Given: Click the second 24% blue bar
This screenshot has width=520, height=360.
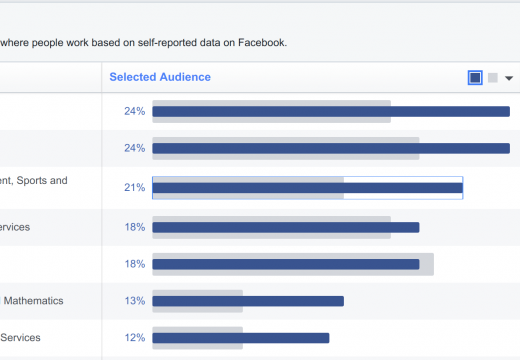Looking at the screenshot, I should point(331,148).
